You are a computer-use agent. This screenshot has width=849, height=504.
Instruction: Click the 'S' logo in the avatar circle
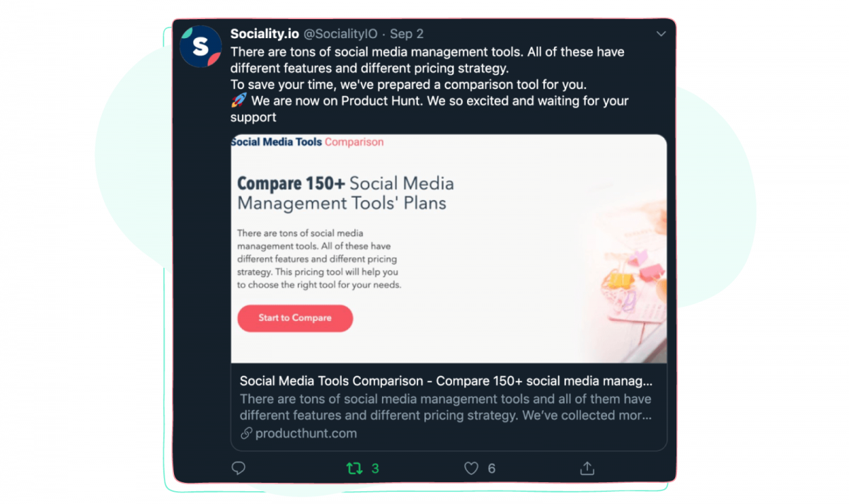(201, 47)
